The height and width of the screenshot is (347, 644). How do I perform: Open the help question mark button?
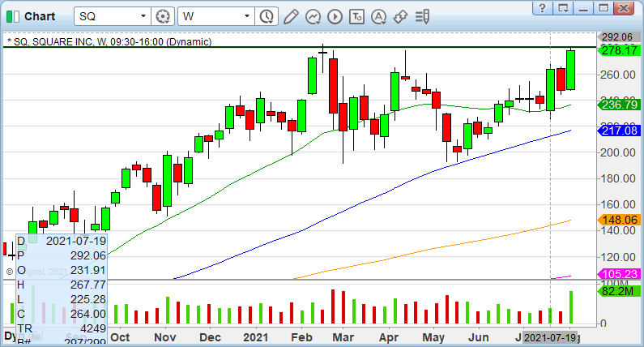[x=542, y=8]
